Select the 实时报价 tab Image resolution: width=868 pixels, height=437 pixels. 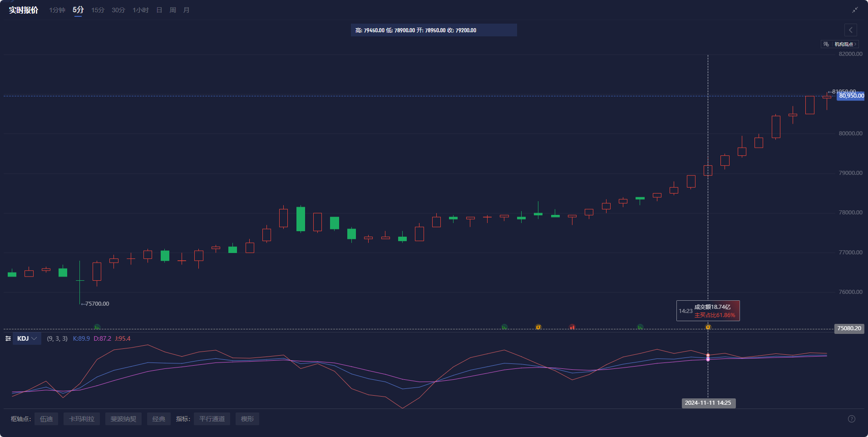[x=24, y=10]
